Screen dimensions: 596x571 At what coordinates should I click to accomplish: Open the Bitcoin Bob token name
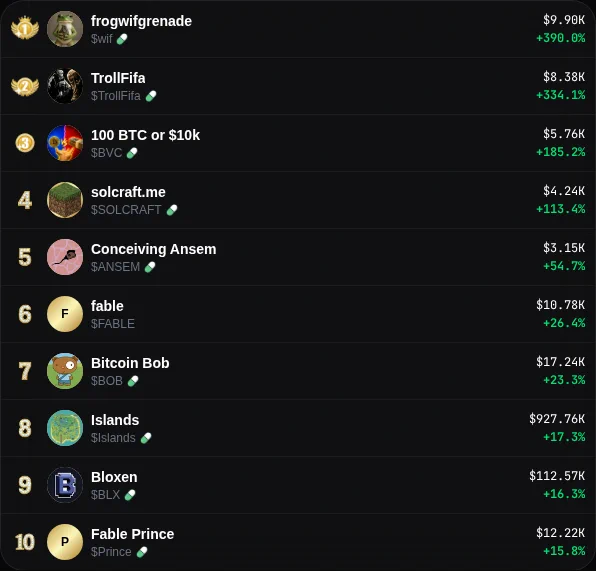pyautogui.click(x=130, y=363)
